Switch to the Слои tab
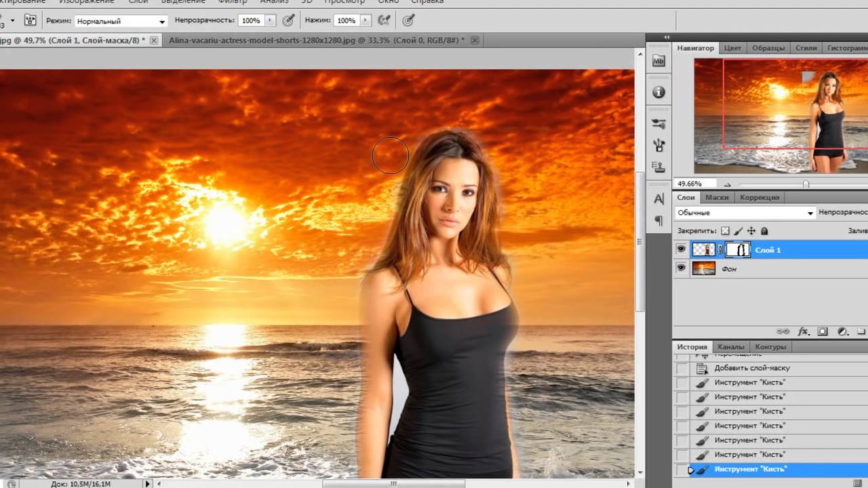The image size is (868, 488). 686,197
